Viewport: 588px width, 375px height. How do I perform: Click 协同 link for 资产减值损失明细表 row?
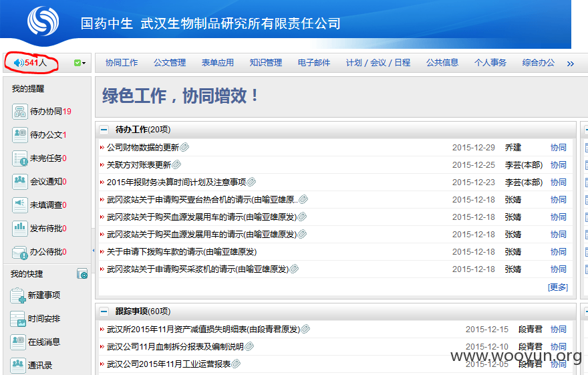point(559,330)
